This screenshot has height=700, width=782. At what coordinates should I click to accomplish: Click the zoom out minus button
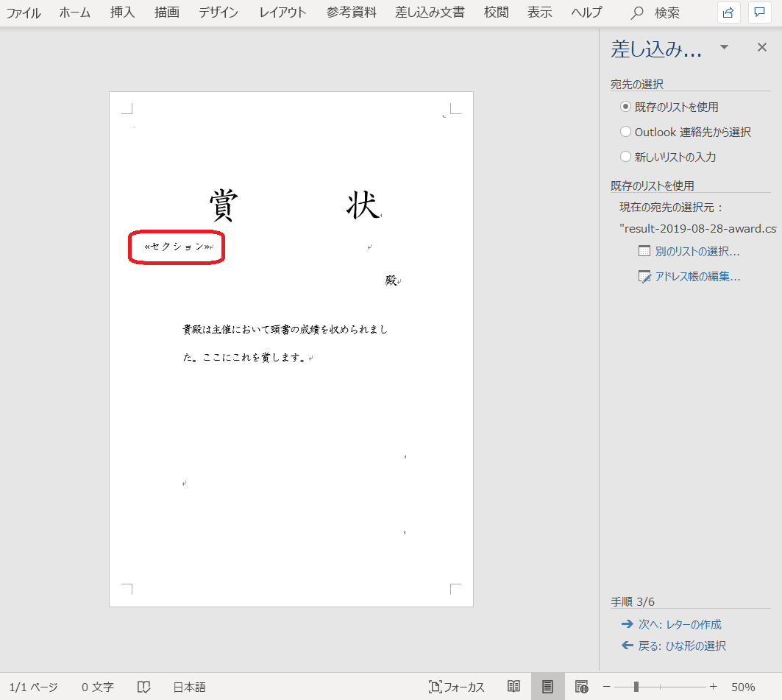(x=607, y=687)
